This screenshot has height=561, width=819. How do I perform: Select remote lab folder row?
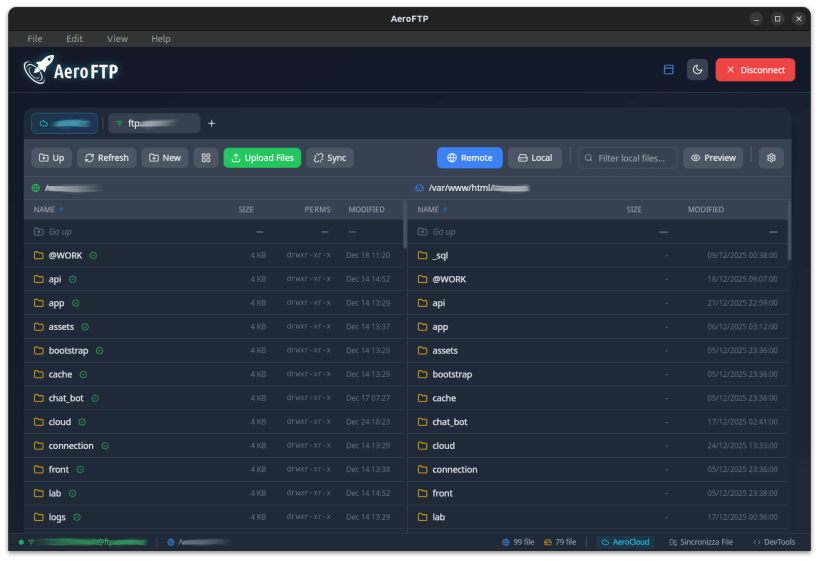pyautogui.click(x=214, y=493)
